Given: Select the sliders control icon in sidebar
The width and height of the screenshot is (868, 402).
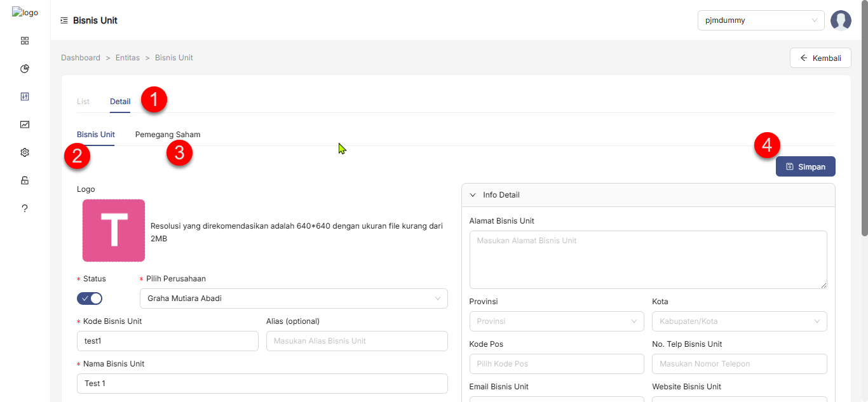Looking at the screenshot, I should tap(25, 97).
